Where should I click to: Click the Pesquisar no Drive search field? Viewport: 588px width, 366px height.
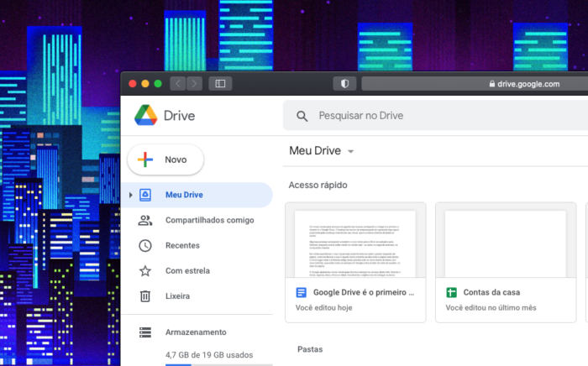tap(435, 115)
